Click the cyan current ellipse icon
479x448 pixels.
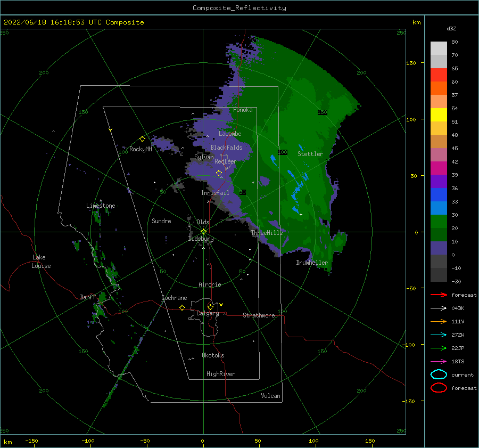(439, 374)
